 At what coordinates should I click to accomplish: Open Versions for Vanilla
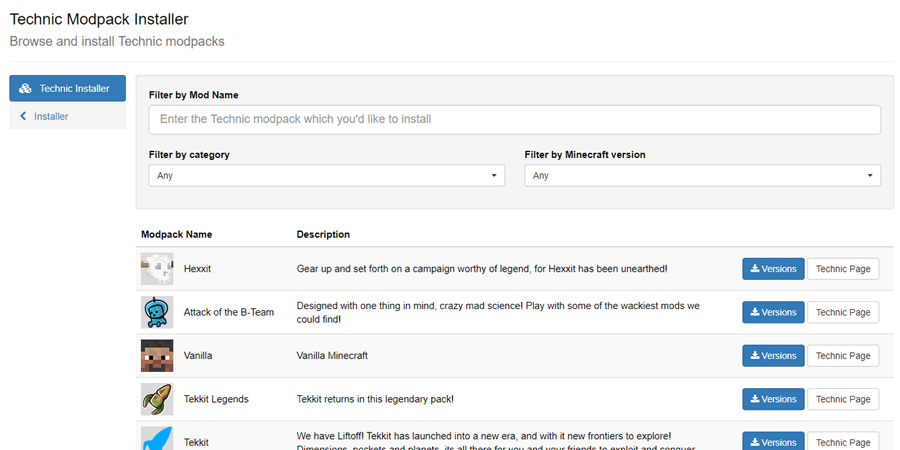pyautogui.click(x=773, y=356)
